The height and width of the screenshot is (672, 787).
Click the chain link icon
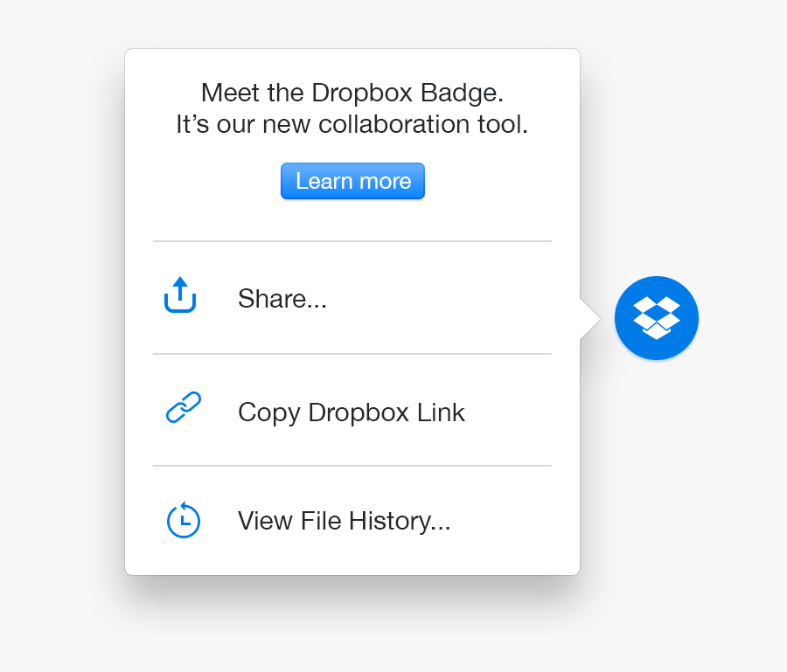(183, 408)
